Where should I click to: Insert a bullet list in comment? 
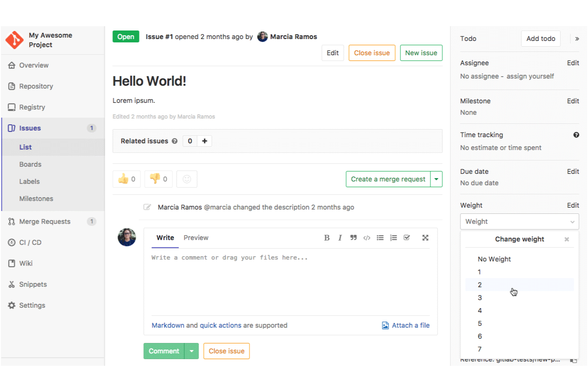click(x=380, y=238)
